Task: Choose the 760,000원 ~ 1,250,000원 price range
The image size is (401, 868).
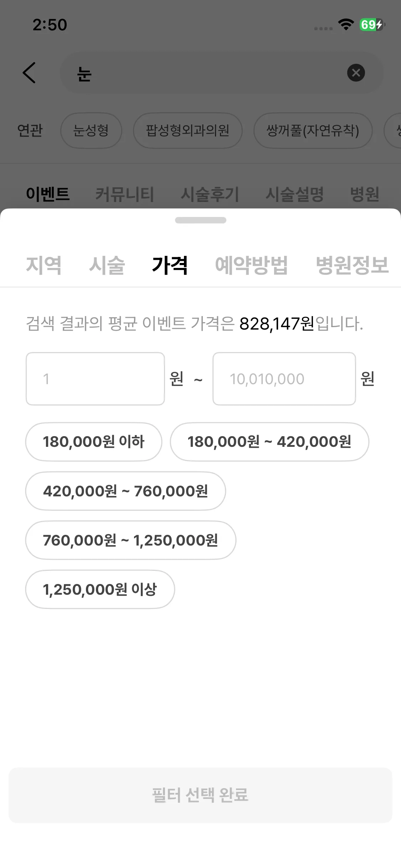Action: (x=130, y=540)
